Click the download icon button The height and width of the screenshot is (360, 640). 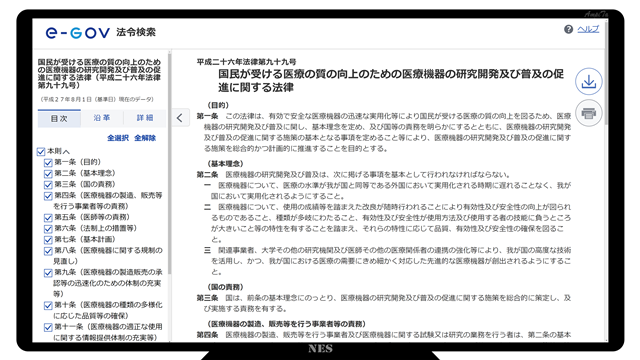(589, 82)
